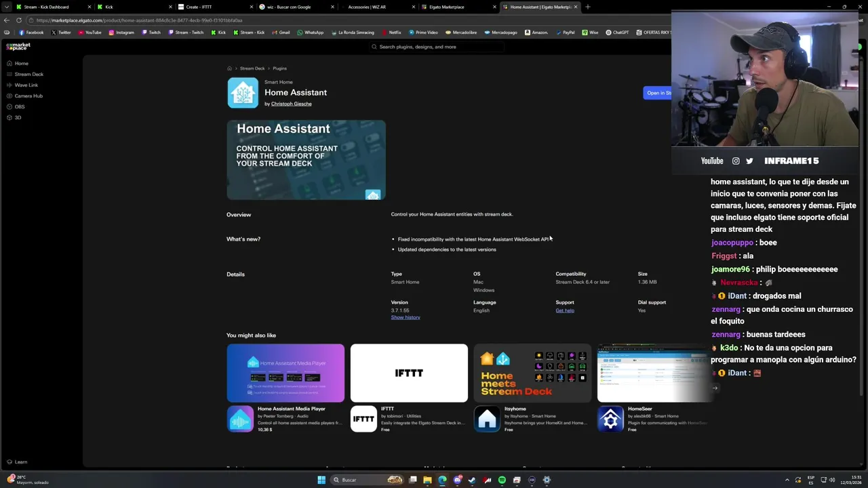The width and height of the screenshot is (868, 488).
Task: Switch to the Create - IFTTT tab
Action: [x=215, y=7]
